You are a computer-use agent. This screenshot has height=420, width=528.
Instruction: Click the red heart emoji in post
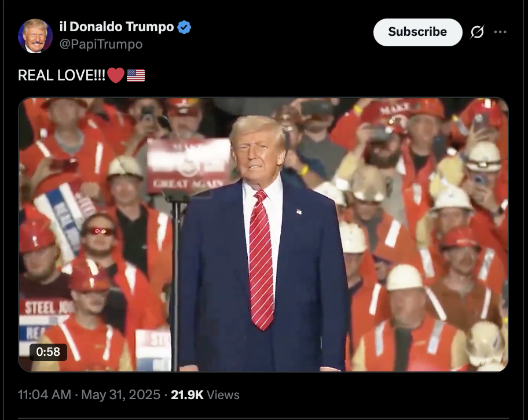point(116,75)
